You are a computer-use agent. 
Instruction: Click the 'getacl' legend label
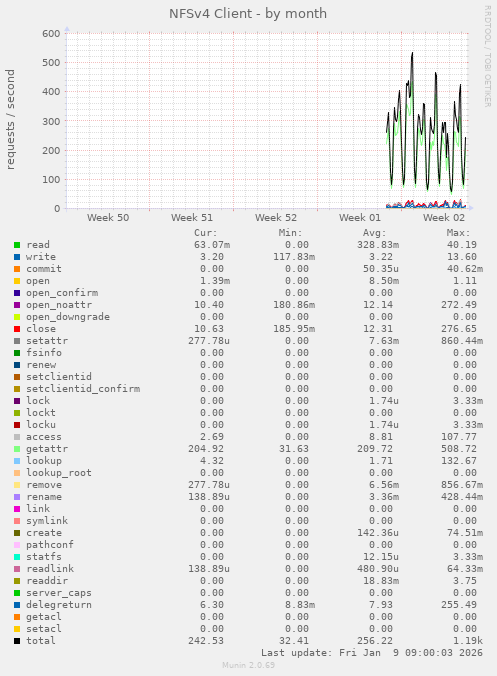44,617
